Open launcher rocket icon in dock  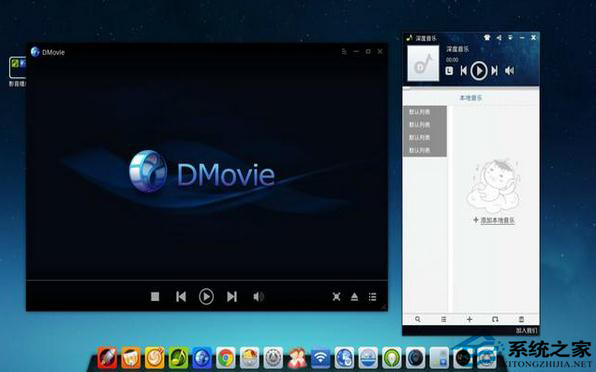(107, 358)
